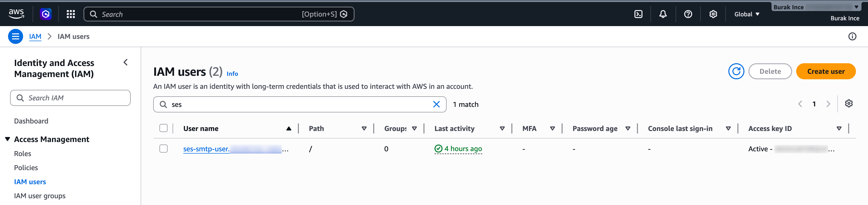Focus the Search IAM field
868x205 pixels.
tap(70, 98)
